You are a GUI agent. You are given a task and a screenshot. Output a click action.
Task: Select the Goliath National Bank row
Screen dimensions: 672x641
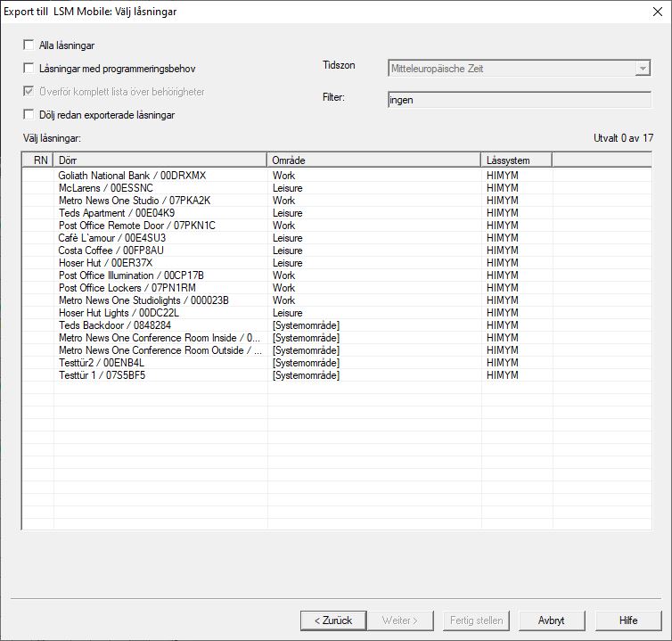[132, 176]
